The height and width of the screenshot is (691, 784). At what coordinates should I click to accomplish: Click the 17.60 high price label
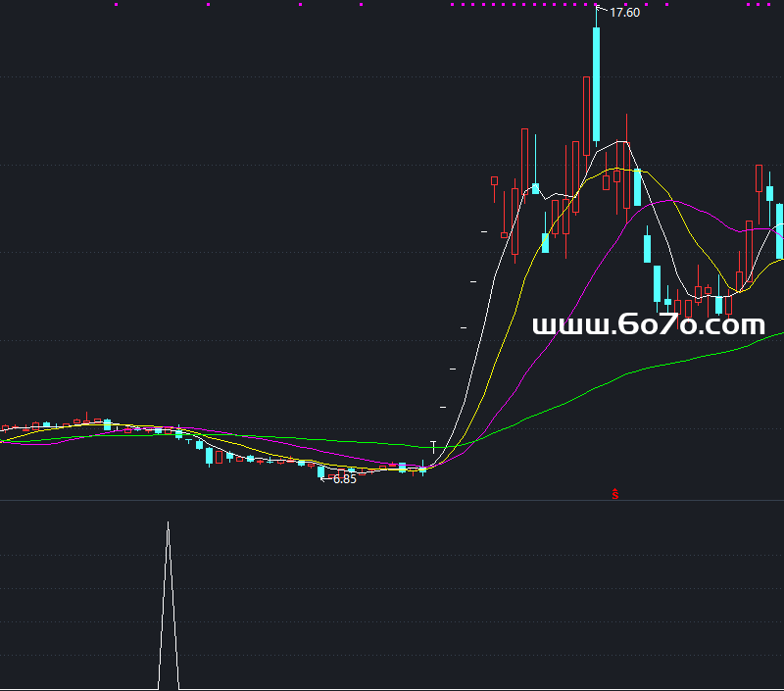coord(624,13)
